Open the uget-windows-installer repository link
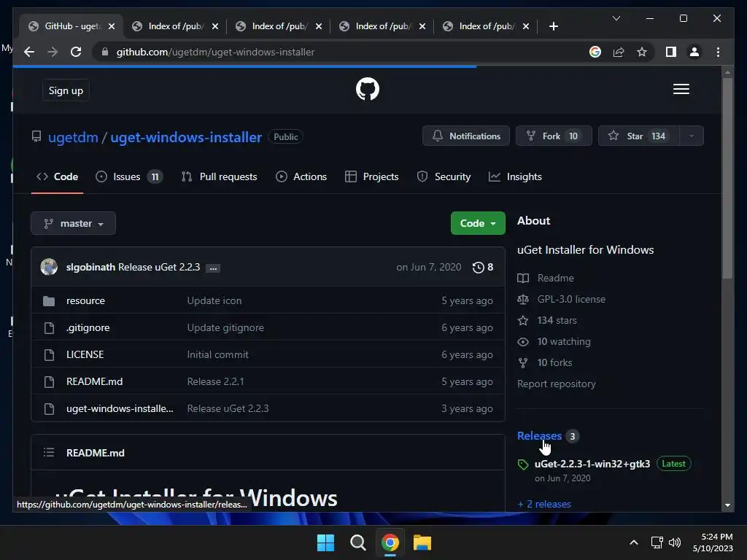Screen dimensions: 747x560 coord(186,137)
